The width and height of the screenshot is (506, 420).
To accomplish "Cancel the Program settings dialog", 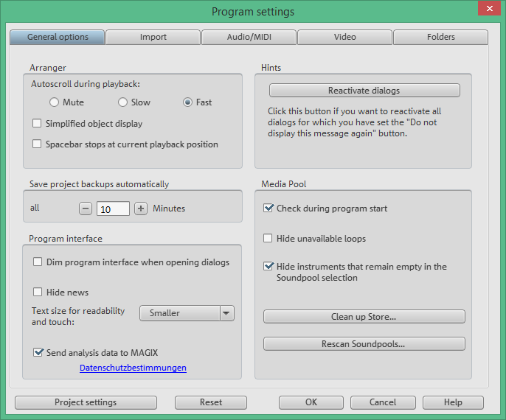I will pos(383,402).
